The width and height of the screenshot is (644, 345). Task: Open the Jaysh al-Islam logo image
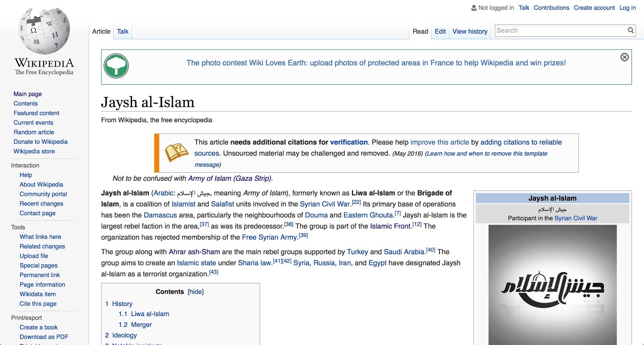pos(552,285)
